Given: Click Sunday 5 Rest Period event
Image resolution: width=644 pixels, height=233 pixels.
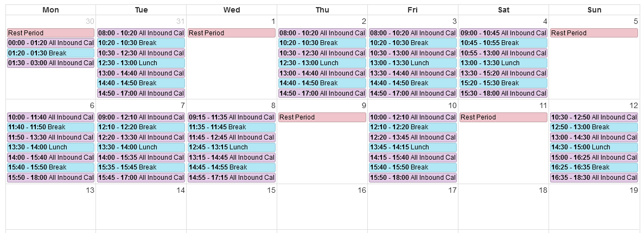Looking at the screenshot, I should 594,33.
